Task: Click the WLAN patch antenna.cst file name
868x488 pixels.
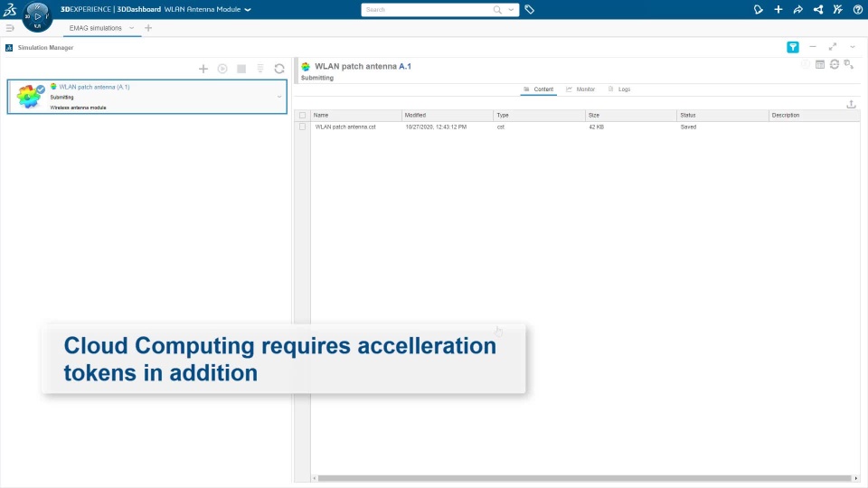Action: point(345,127)
